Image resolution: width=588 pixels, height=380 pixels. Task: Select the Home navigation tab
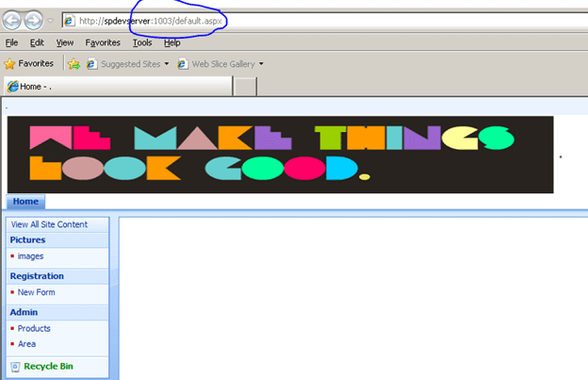click(x=25, y=202)
